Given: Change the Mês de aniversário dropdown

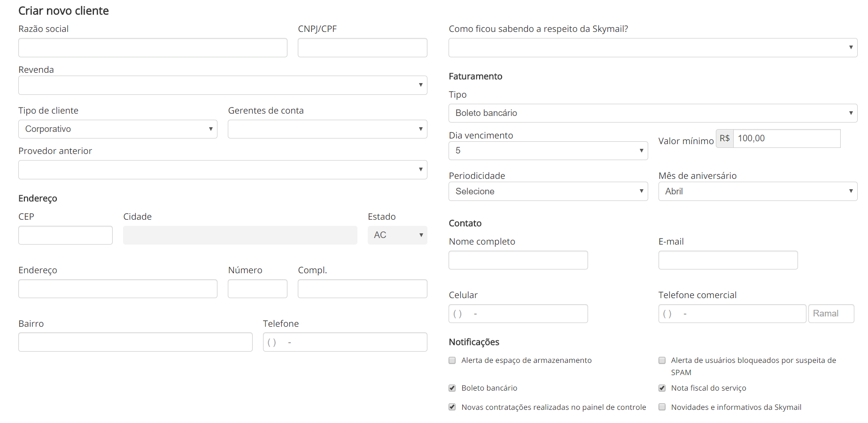Looking at the screenshot, I should [x=757, y=192].
